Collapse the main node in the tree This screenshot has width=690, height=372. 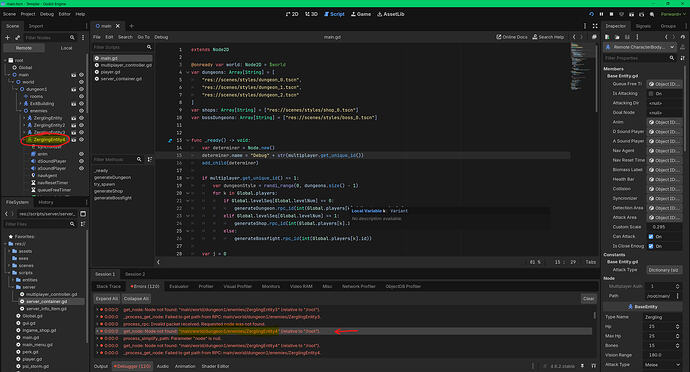point(9,75)
